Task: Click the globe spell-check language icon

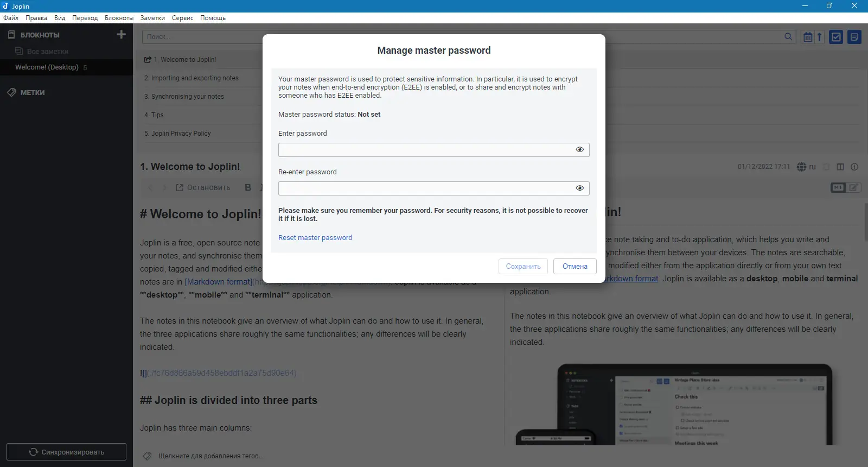Action: (x=801, y=167)
